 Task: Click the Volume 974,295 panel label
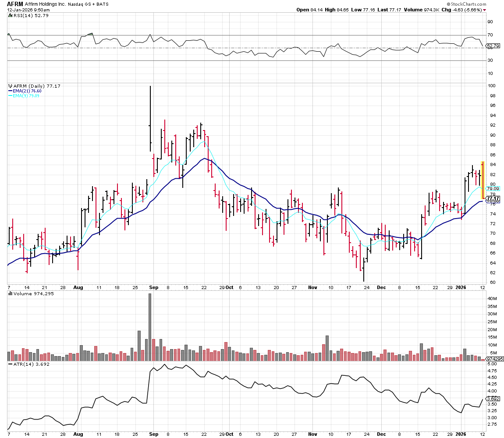[x=34, y=293]
